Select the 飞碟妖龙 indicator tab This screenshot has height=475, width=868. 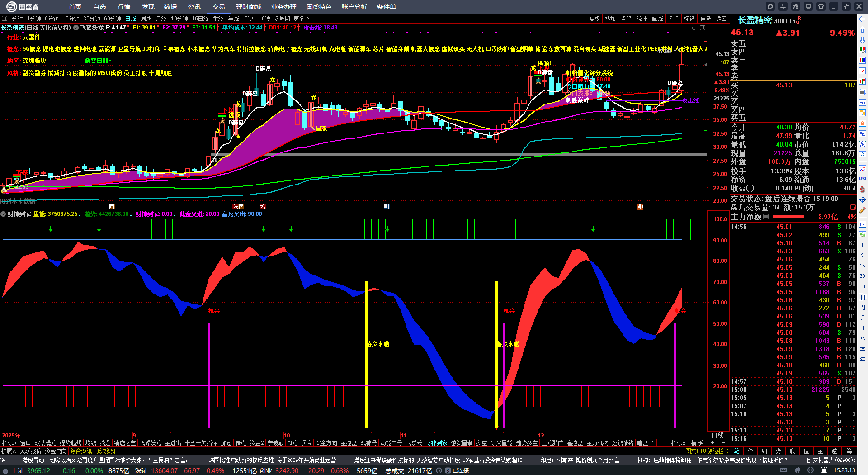coord(150,443)
